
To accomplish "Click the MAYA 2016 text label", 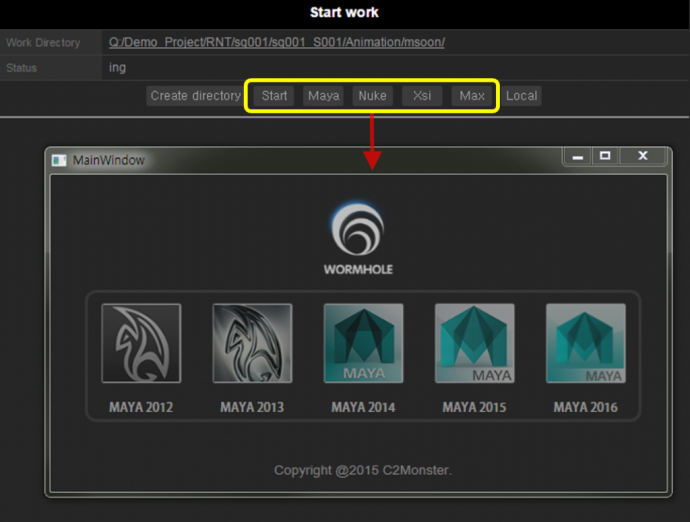I will (585, 407).
